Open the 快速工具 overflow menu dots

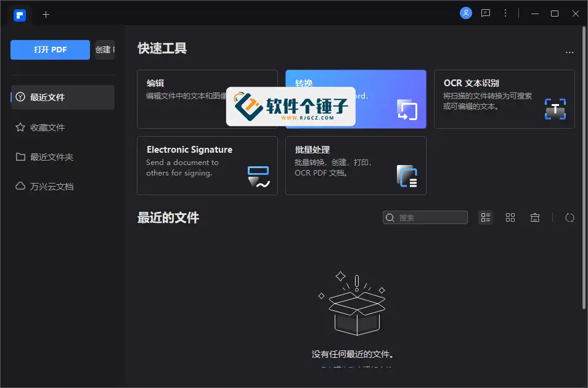[x=569, y=52]
